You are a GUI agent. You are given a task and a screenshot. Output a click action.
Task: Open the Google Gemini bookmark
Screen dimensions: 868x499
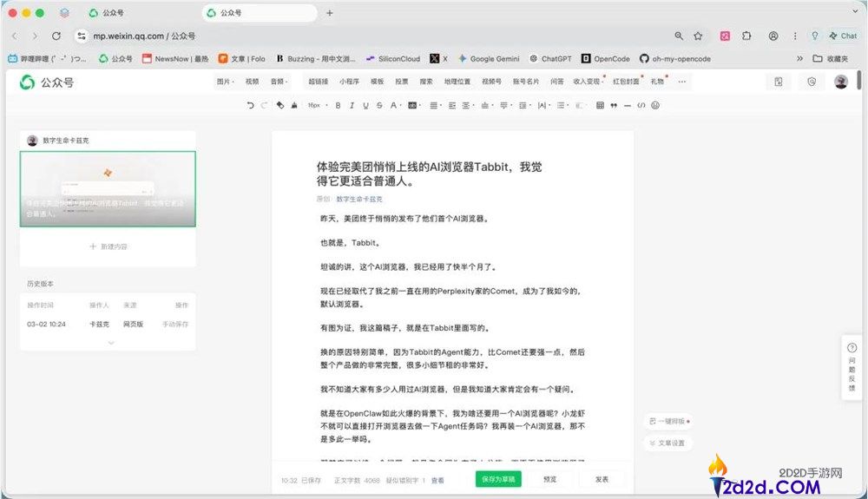pos(489,59)
